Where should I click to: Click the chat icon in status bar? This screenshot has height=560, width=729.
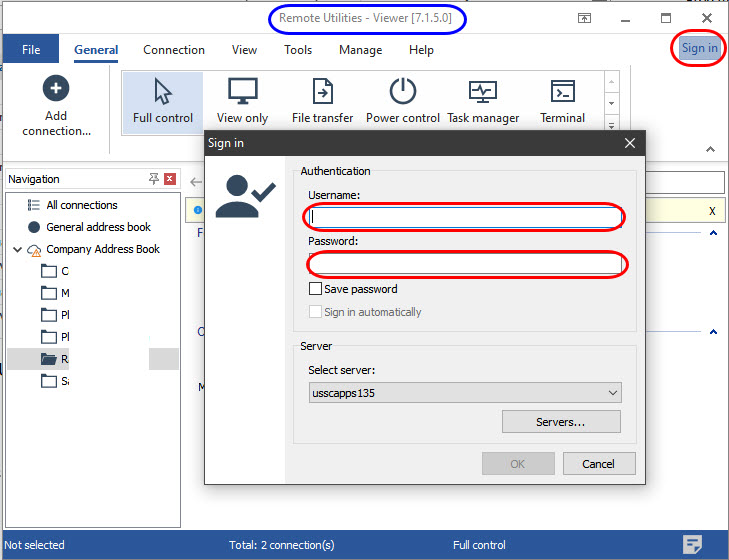(x=693, y=545)
